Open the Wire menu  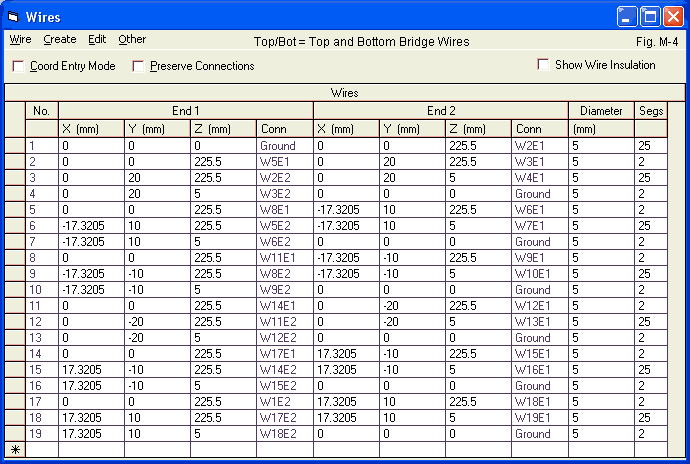coord(20,40)
